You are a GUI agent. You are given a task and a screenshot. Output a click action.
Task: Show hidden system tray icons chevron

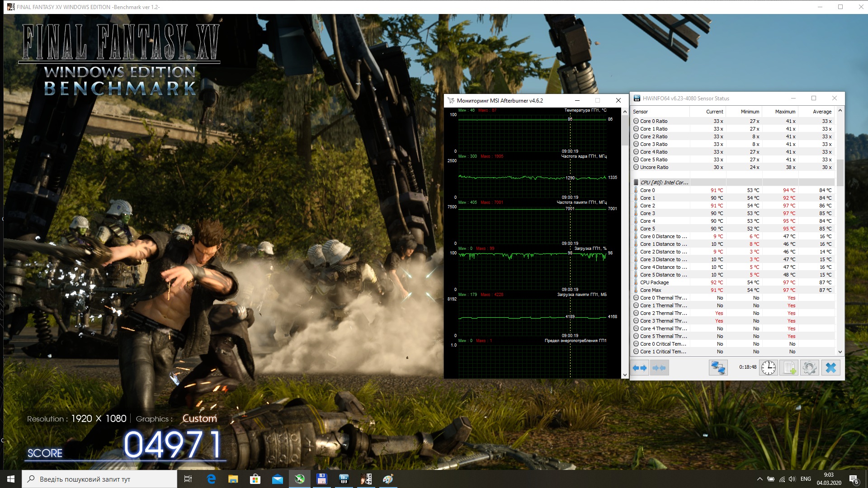[x=759, y=479]
